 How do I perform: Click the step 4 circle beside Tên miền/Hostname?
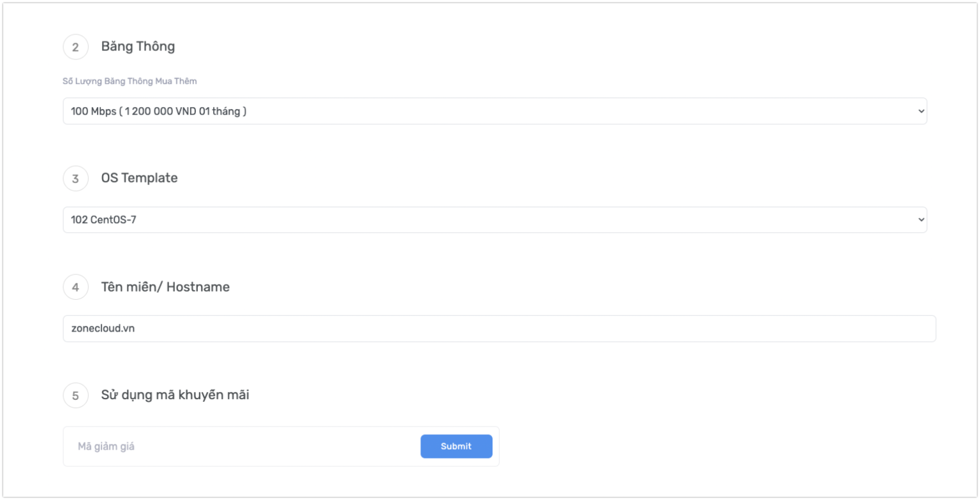coord(76,287)
